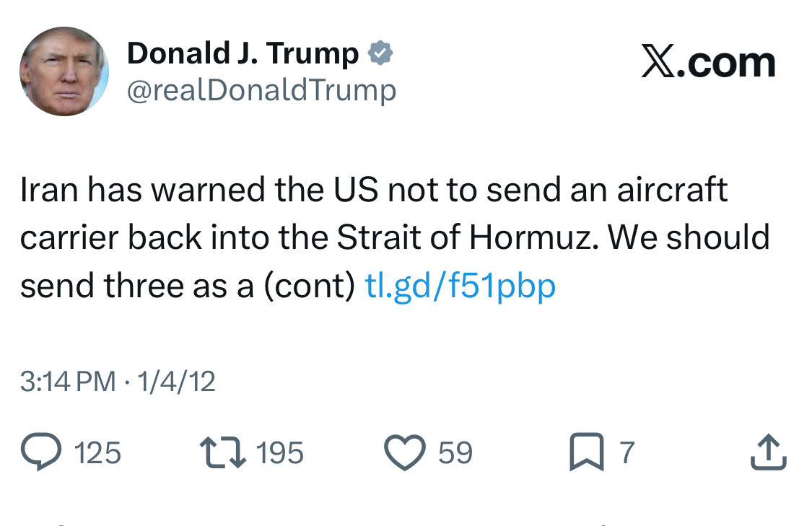This screenshot has height=526, width=812.
Task: Follow the tl.gd/f51pbp link
Action: click(x=461, y=286)
